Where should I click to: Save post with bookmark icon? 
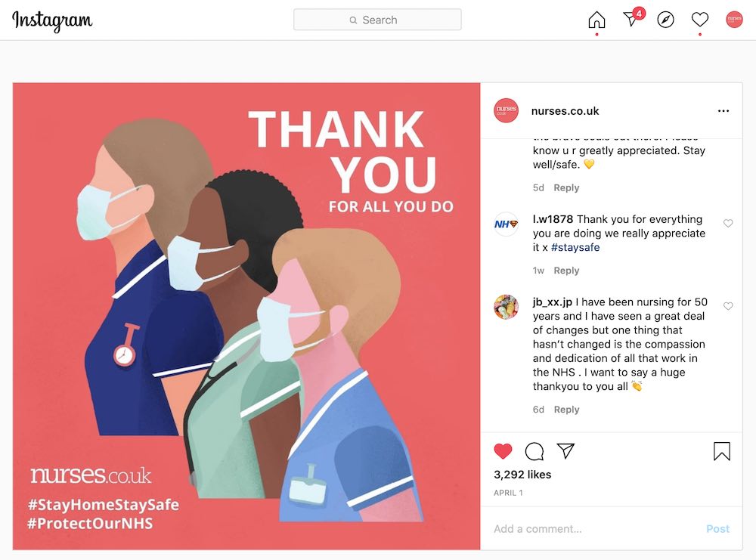[x=722, y=452]
